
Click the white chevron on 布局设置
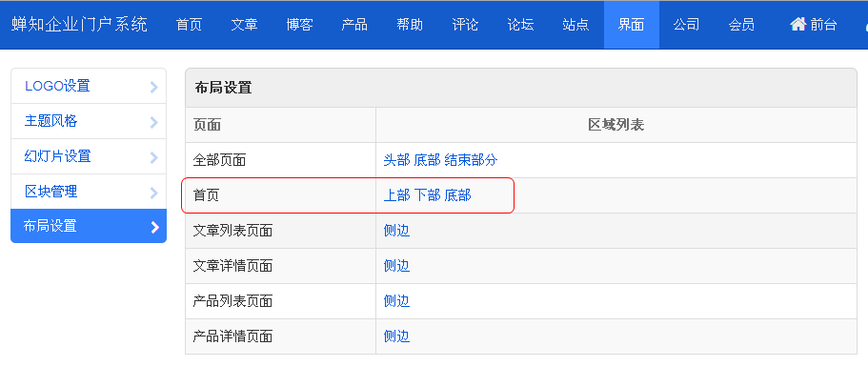[155, 227]
